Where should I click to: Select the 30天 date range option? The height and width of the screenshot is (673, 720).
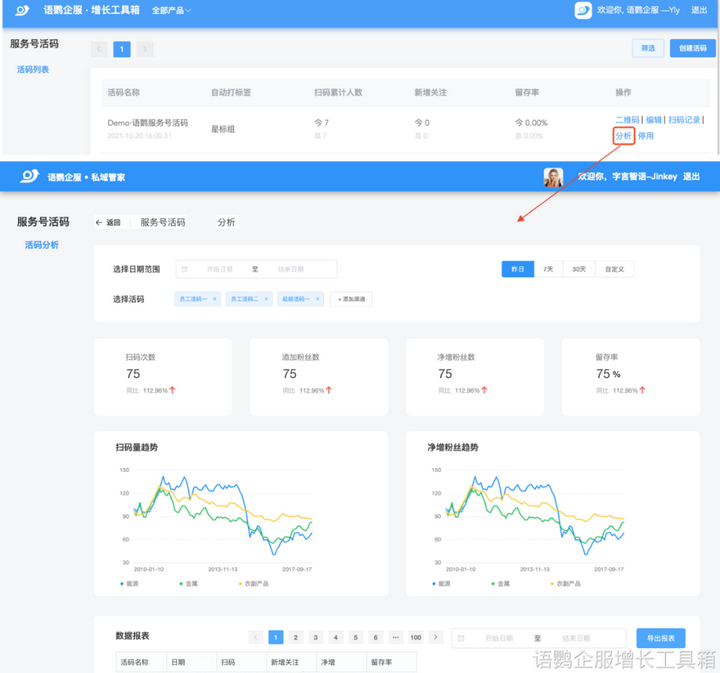click(x=579, y=269)
